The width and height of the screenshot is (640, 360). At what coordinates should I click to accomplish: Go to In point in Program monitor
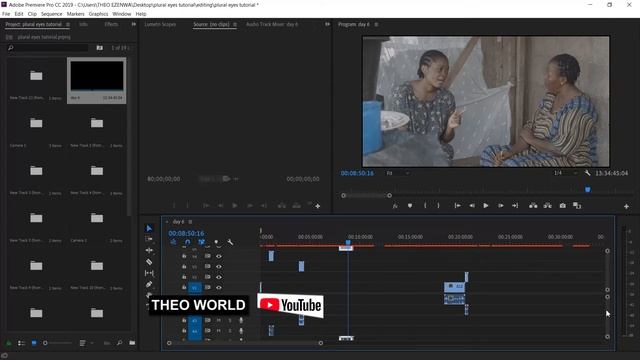458,206
